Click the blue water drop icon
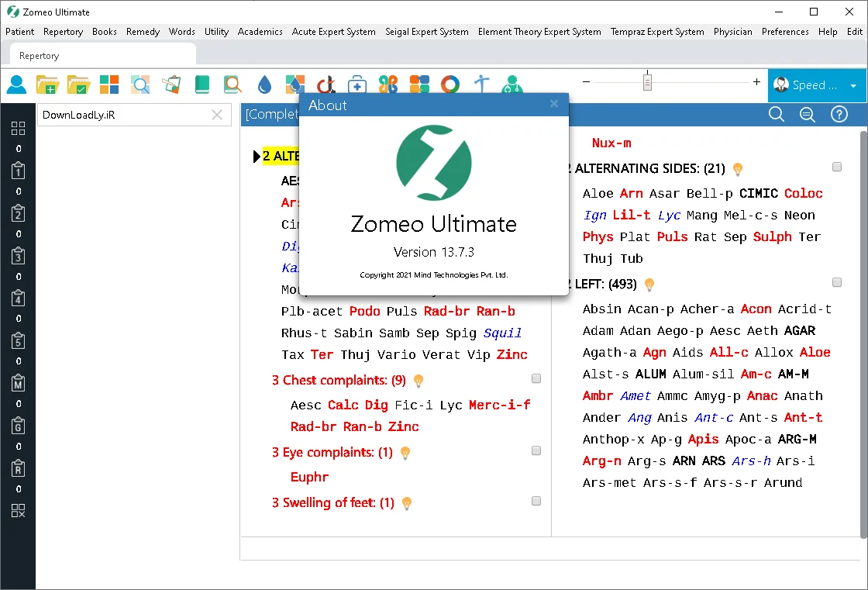868x590 pixels. click(264, 85)
